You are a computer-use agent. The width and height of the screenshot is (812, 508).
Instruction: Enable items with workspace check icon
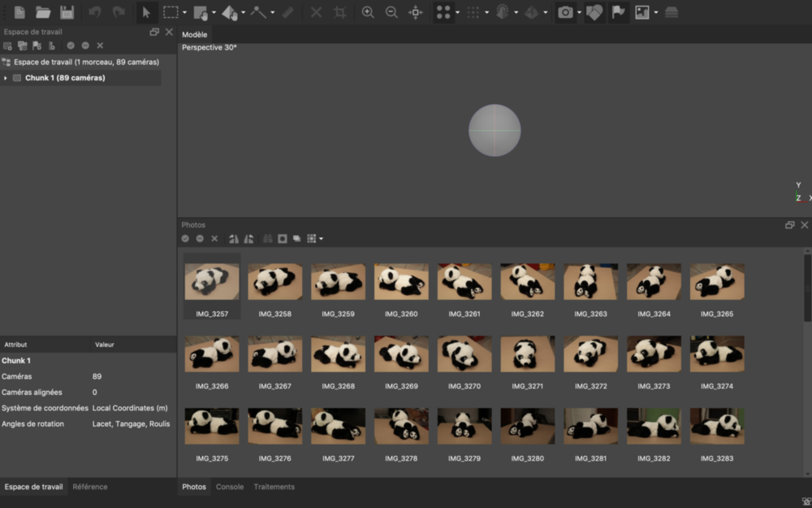click(x=71, y=46)
